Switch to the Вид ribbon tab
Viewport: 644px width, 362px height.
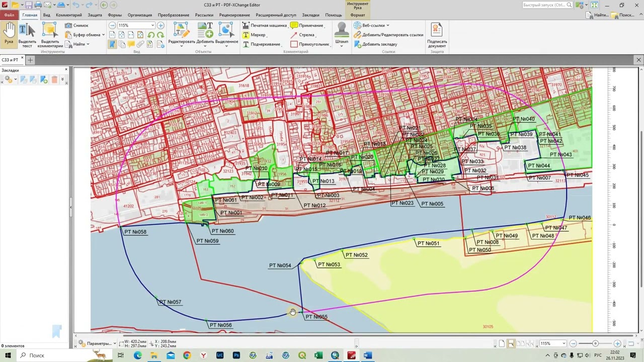(46, 15)
